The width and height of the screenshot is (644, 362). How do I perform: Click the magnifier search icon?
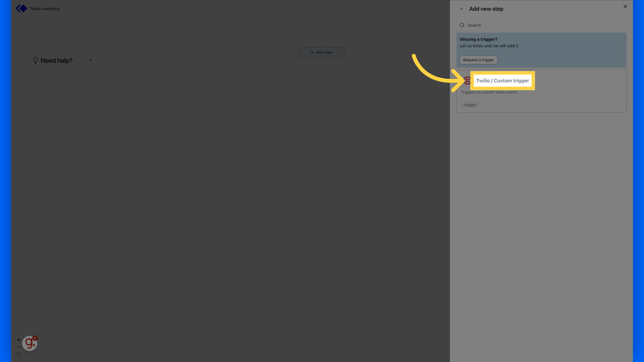pos(462,25)
